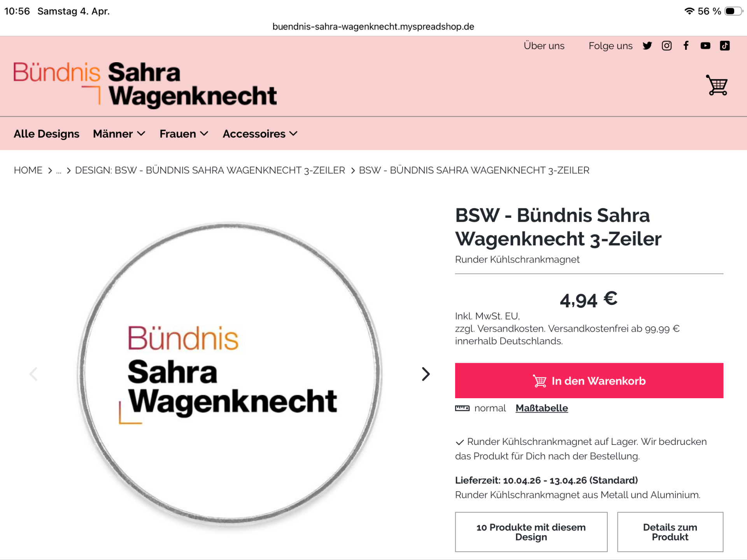Open the shopping cart icon
Viewport: 747px width, 560px height.
point(717,85)
